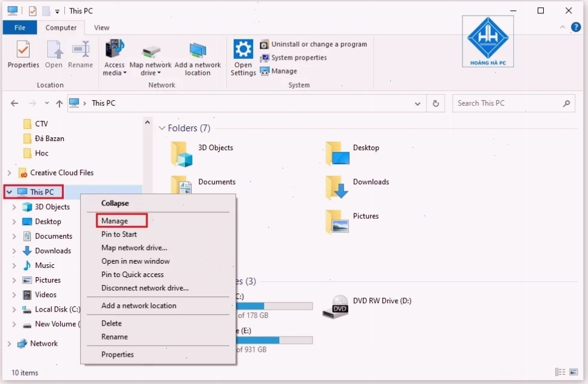Select the Đá Bazan folder

pos(44,139)
